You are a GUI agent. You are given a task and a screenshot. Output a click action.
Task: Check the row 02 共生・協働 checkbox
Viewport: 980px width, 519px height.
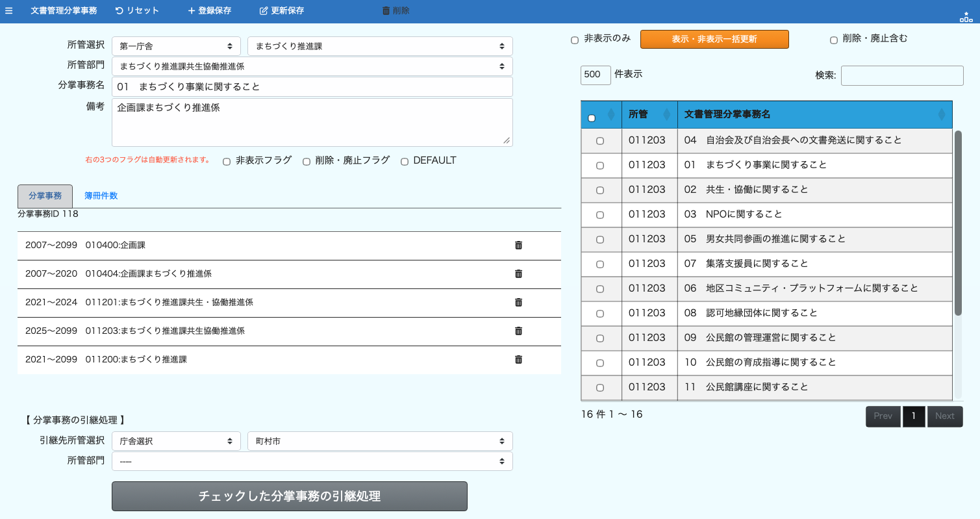600,190
